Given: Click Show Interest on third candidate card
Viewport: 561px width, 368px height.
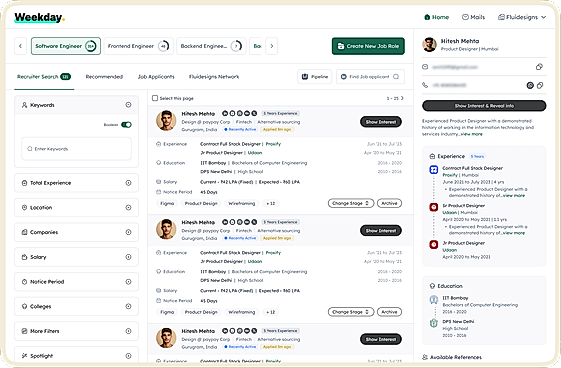Looking at the screenshot, I should pyautogui.click(x=381, y=339).
